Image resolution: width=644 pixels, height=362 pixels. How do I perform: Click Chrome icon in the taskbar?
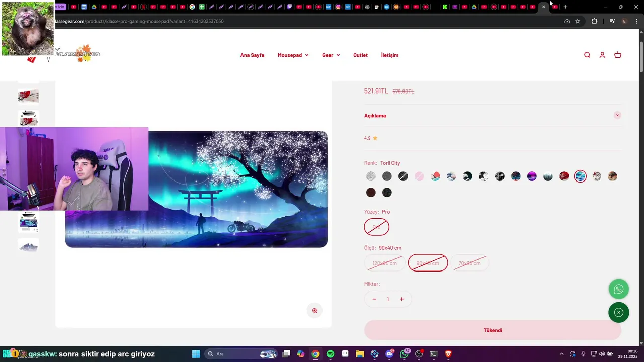point(315,354)
